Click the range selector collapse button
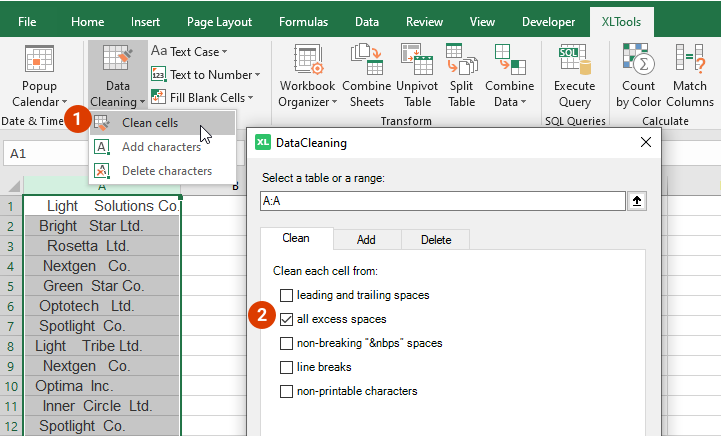The image size is (721, 436). pos(635,201)
